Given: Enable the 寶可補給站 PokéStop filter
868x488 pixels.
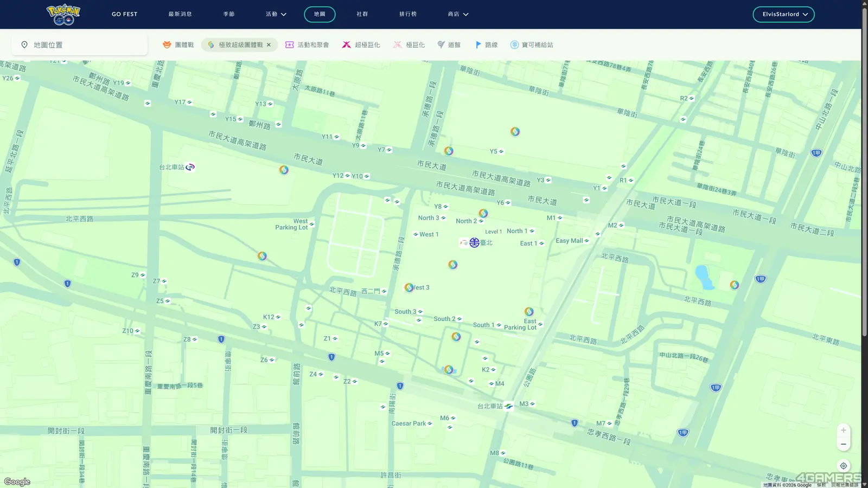Looking at the screenshot, I should click(x=532, y=45).
